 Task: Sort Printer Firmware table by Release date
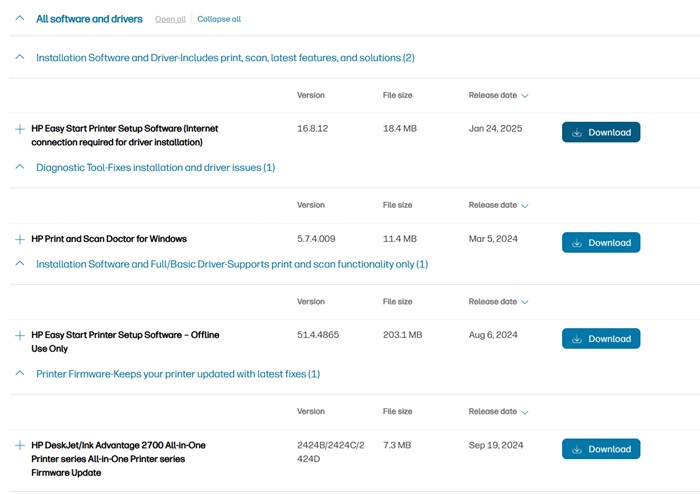(x=498, y=411)
